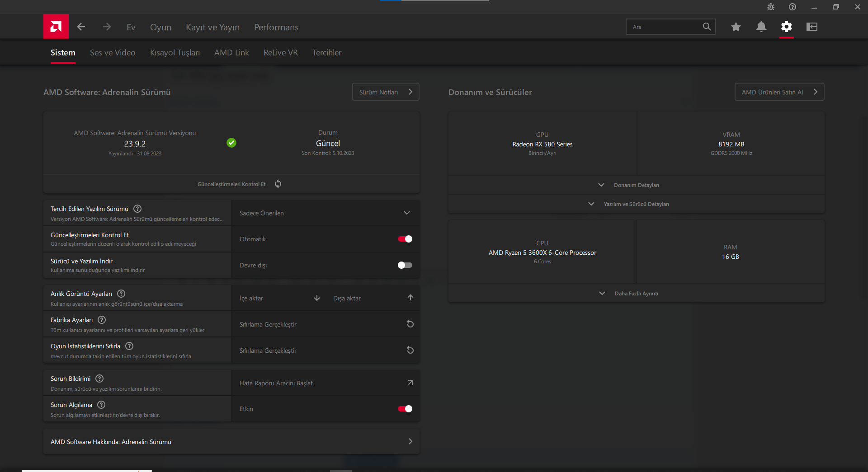Go to the Ev menu

[x=131, y=27]
